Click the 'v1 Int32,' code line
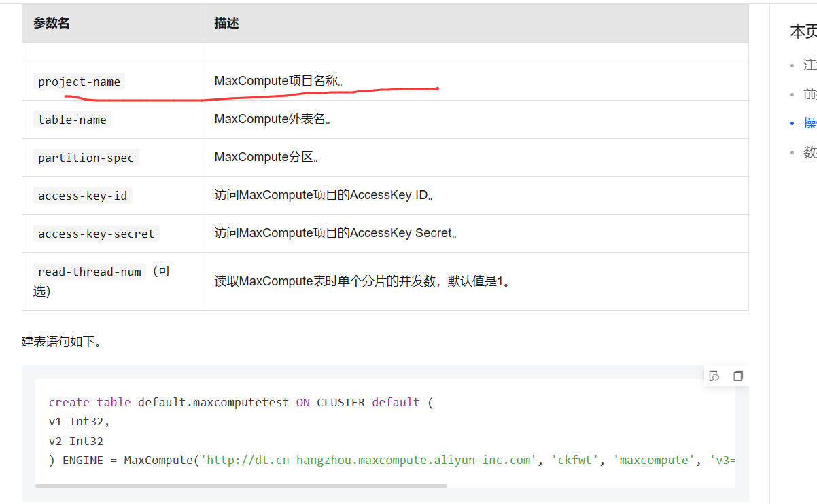 click(x=80, y=422)
